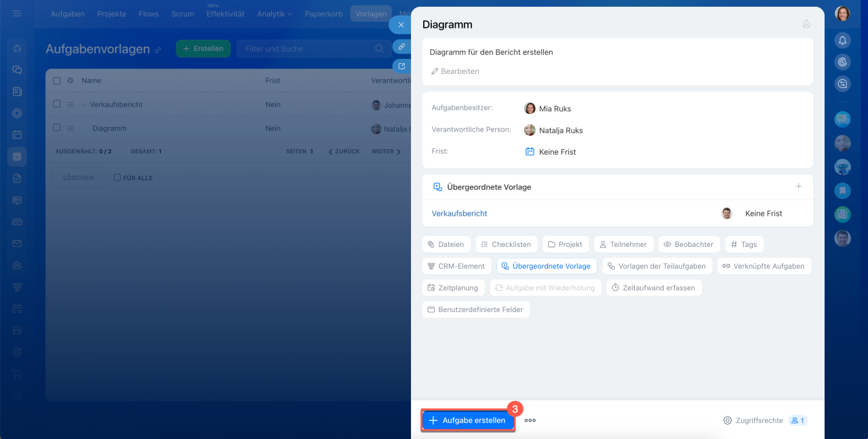Tick the Diagramm row checkbox
Screen dimensions: 868x439
pos(57,128)
